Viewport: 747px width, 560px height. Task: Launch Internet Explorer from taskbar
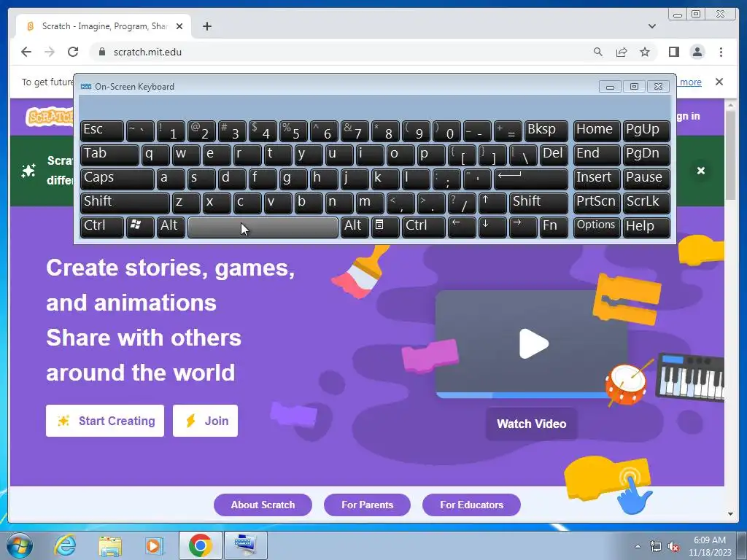click(65, 545)
